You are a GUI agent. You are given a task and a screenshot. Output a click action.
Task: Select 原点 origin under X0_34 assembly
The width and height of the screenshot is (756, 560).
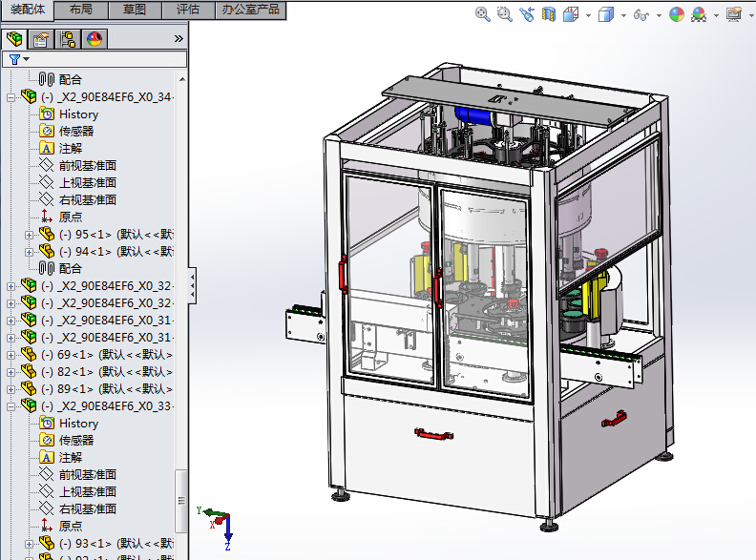pyautogui.click(x=71, y=217)
